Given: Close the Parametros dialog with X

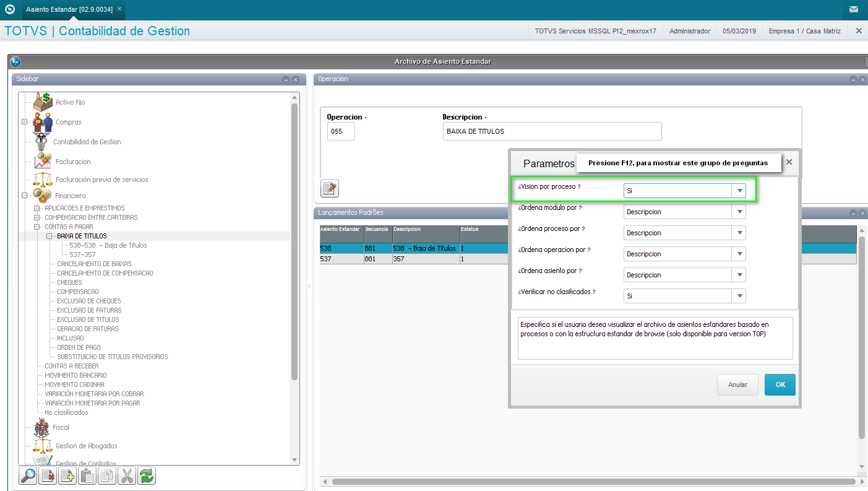Looking at the screenshot, I should point(789,162).
